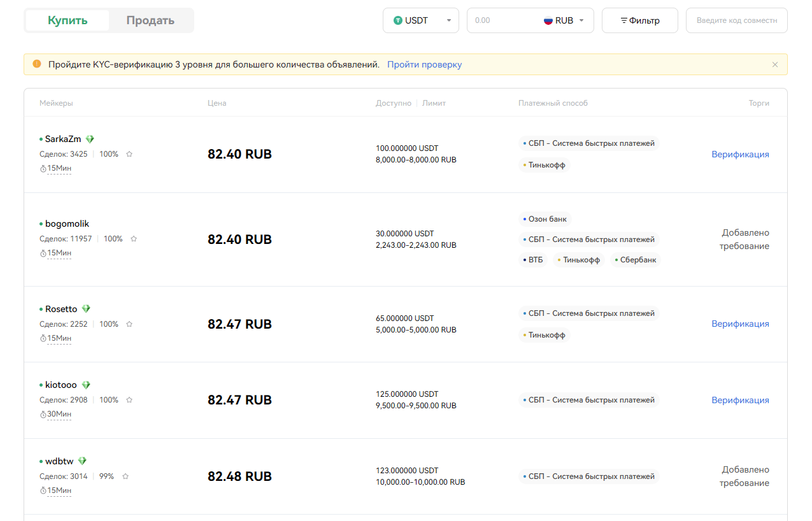Click the amount input field showing 0.00
The width and height of the screenshot is (812, 521).
click(503, 20)
